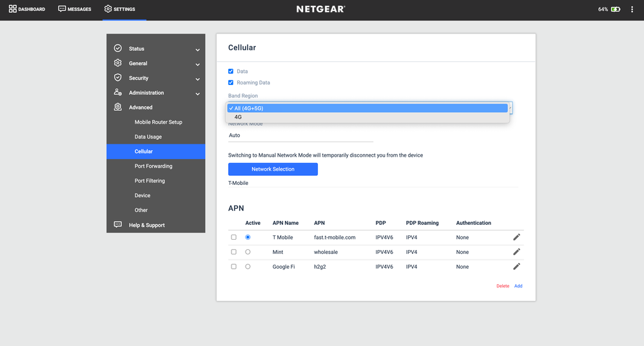Set Mint as the active APN radio

tap(248, 252)
